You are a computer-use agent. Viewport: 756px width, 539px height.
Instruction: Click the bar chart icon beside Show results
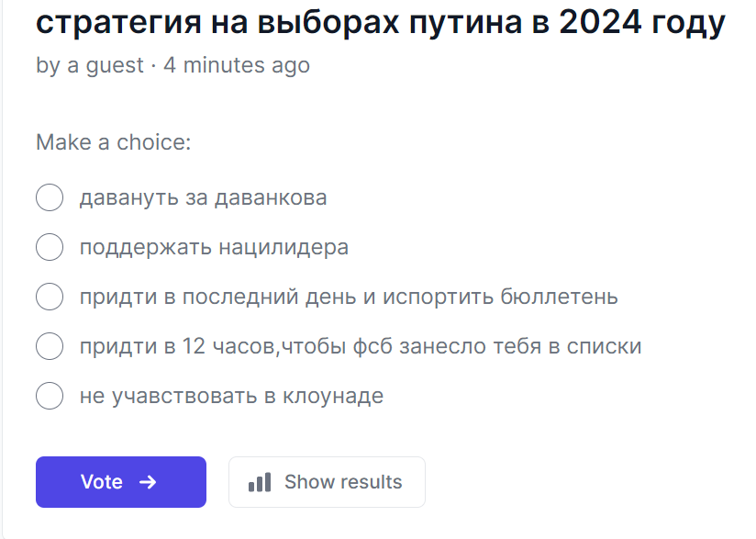[x=260, y=482]
